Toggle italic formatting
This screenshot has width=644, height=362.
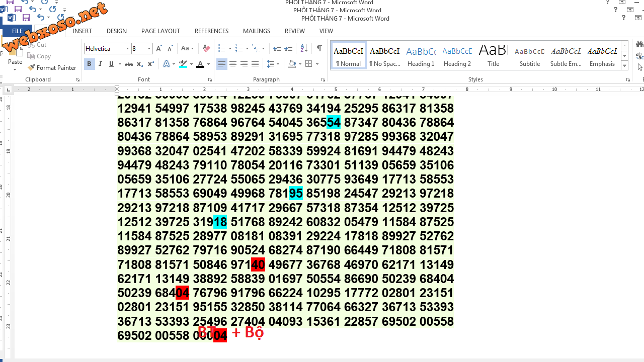point(100,64)
